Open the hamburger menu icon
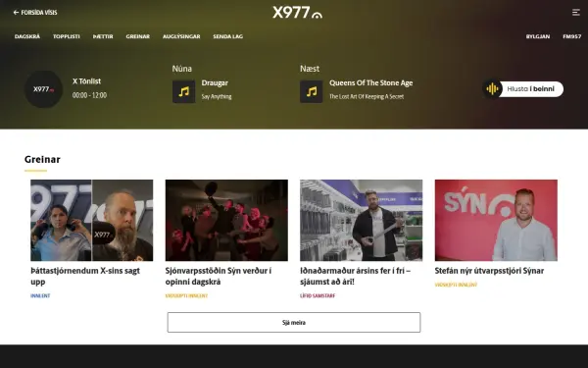The image size is (588, 368). point(575,13)
